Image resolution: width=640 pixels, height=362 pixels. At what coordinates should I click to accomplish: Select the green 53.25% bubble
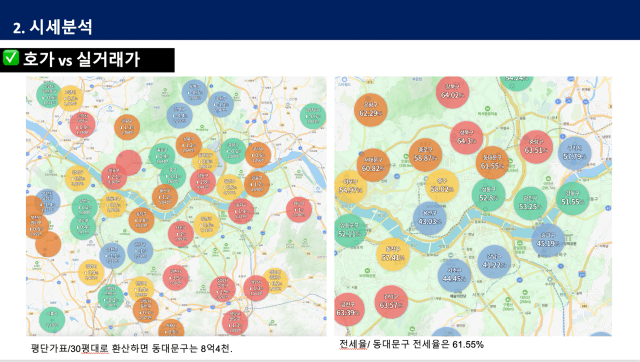coord(530,204)
